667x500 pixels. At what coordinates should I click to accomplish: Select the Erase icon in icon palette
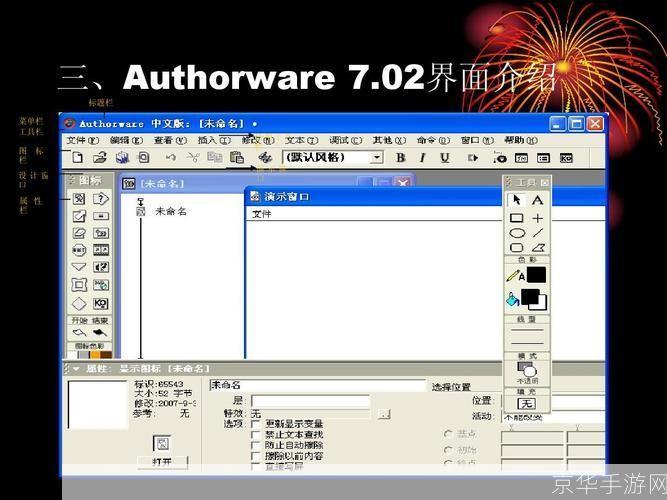coord(79,233)
